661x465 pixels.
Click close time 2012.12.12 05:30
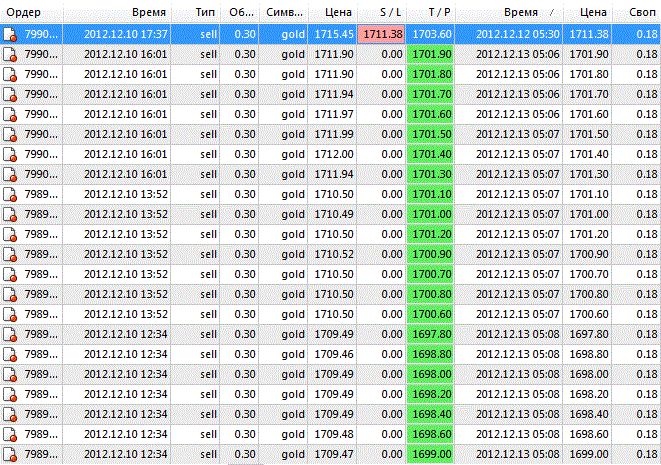[x=518, y=34]
